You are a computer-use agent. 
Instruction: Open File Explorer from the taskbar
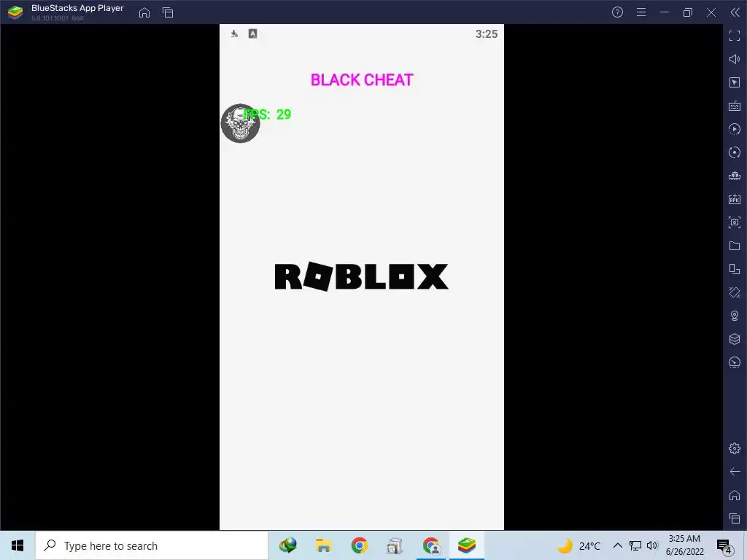[x=323, y=545]
